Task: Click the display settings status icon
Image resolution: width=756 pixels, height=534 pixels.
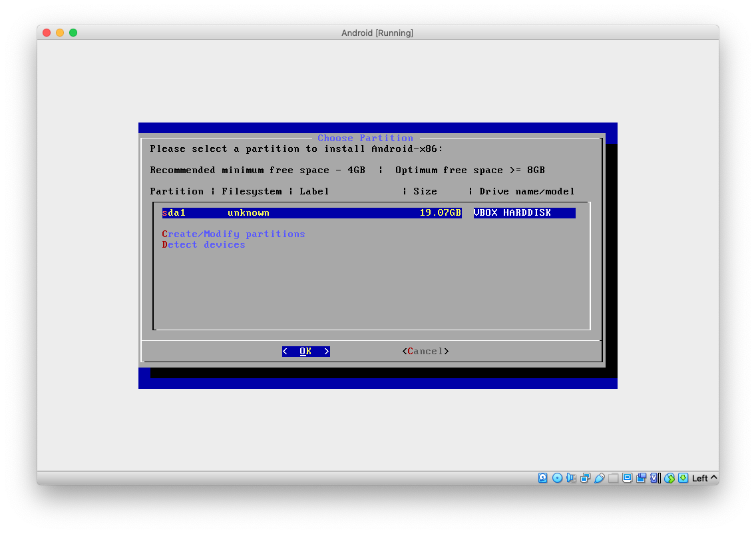Action: (x=627, y=478)
